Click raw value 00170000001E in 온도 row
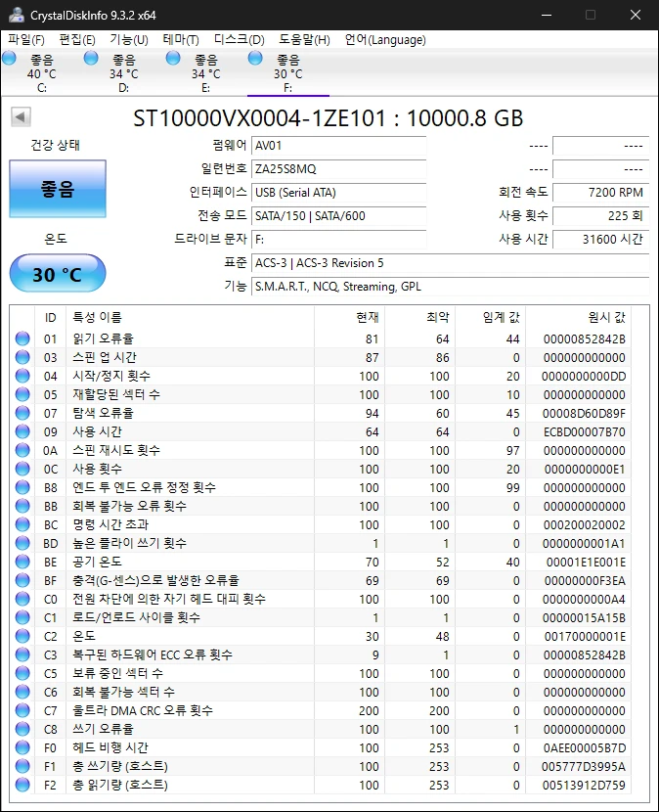 (585, 637)
